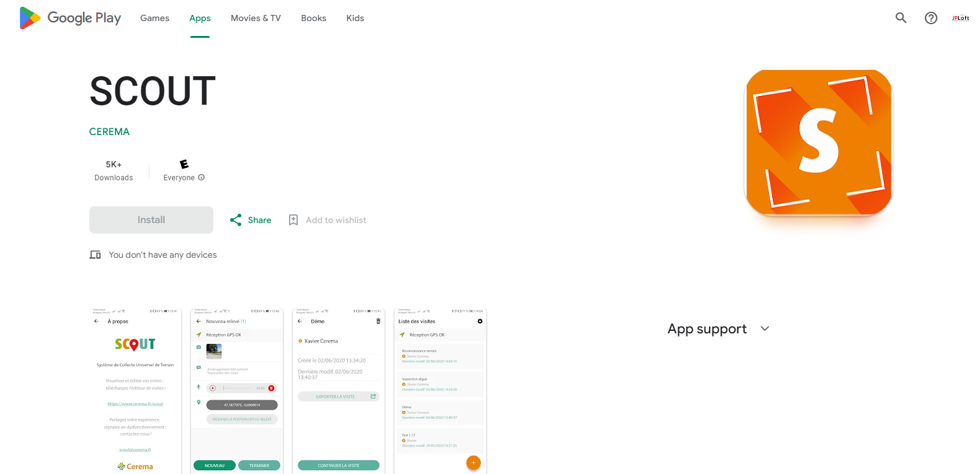980x474 pixels.
Task: Click the Everyone rating label
Action: click(x=179, y=177)
